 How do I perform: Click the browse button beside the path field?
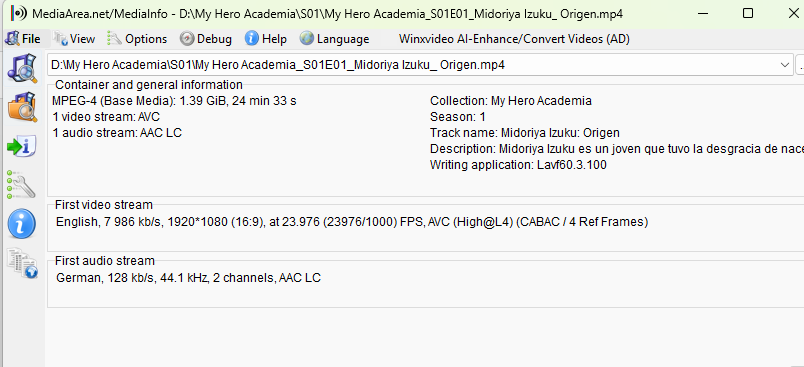[800, 65]
